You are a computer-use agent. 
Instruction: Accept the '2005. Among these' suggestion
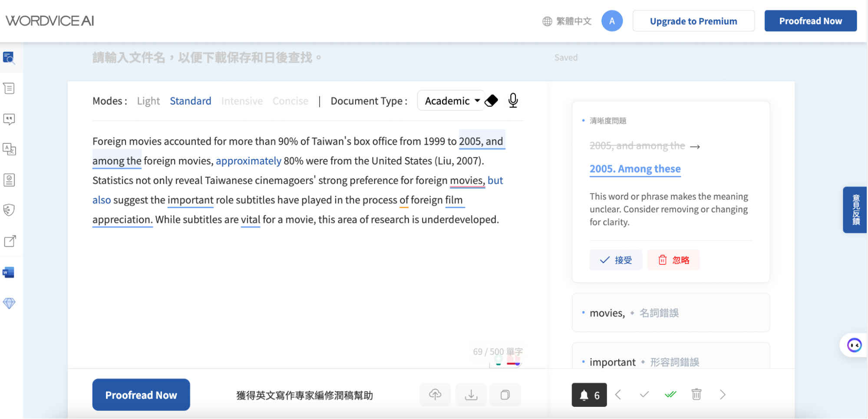pyautogui.click(x=616, y=260)
